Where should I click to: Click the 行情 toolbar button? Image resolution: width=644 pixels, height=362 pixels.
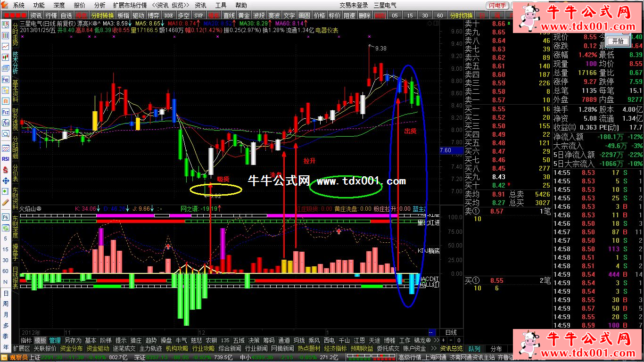tap(51, 16)
